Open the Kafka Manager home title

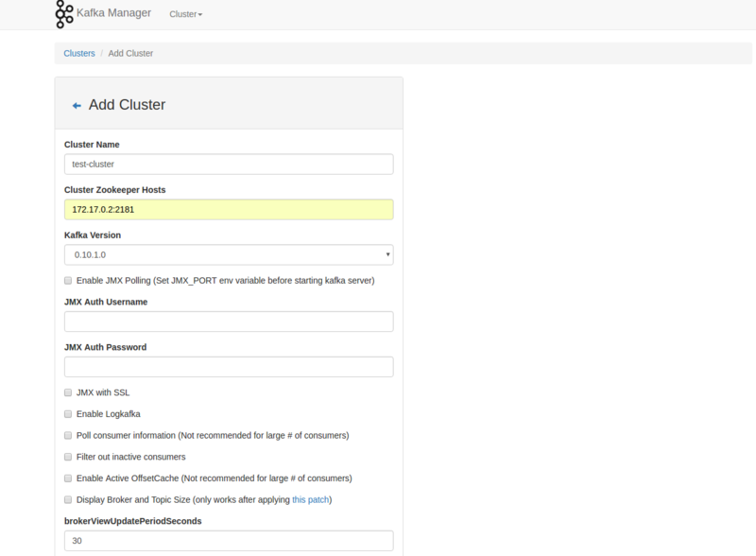113,13
